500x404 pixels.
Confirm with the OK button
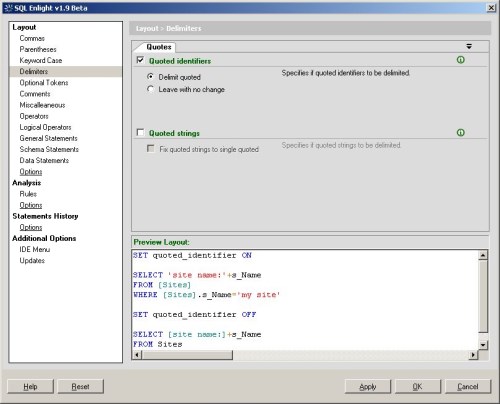click(417, 386)
